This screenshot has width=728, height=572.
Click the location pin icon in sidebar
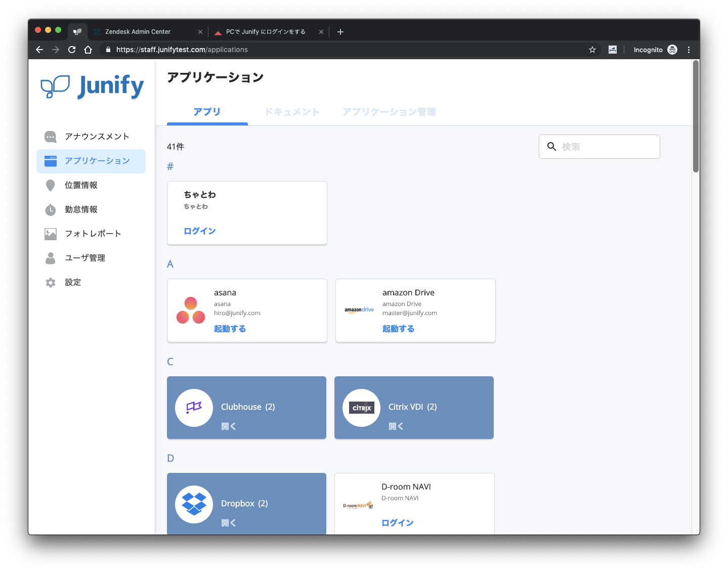pyautogui.click(x=51, y=186)
